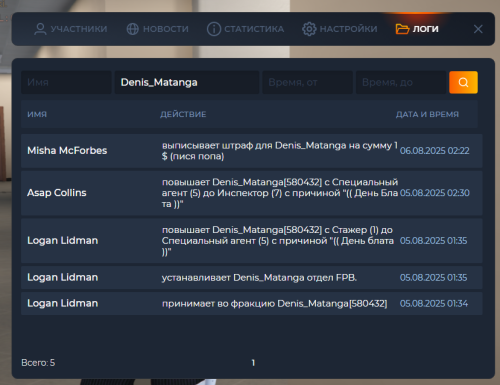Select the user icon beside Участники
Screen dimensions: 500x385
point(40,29)
